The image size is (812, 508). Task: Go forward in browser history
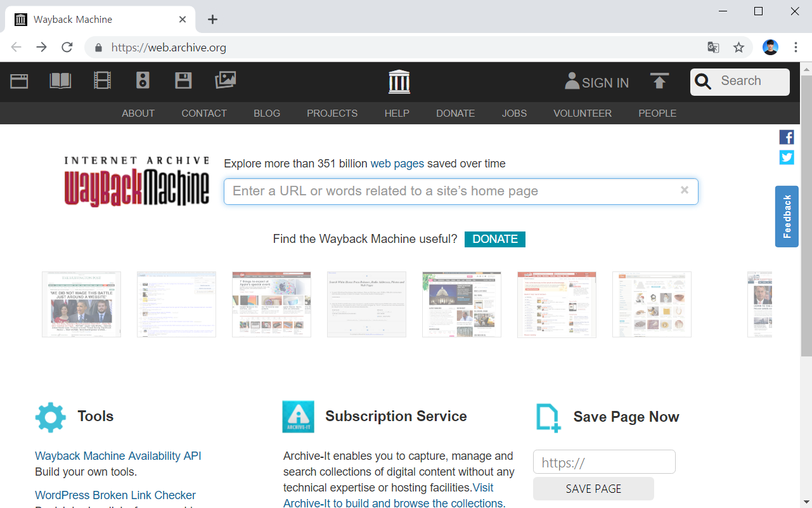(x=41, y=48)
